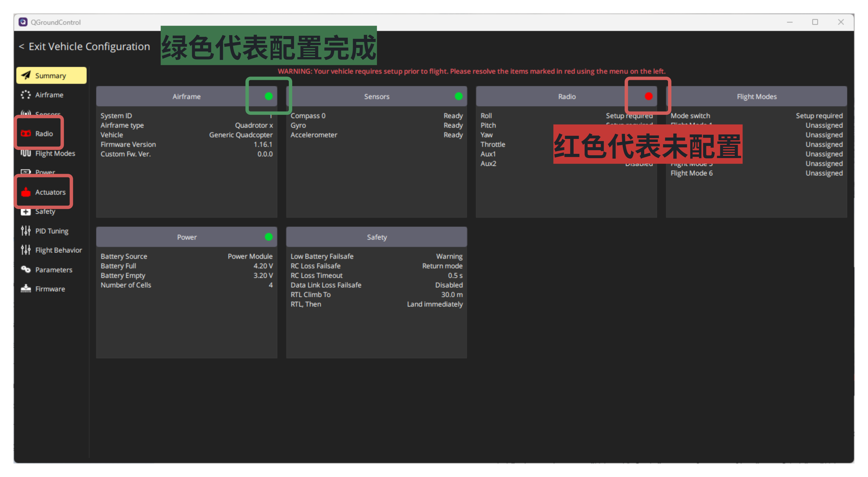Screen dimensions: 868x477
Task: Click the RC Loss Failsafe 'Return mode' value
Action: 442,266
